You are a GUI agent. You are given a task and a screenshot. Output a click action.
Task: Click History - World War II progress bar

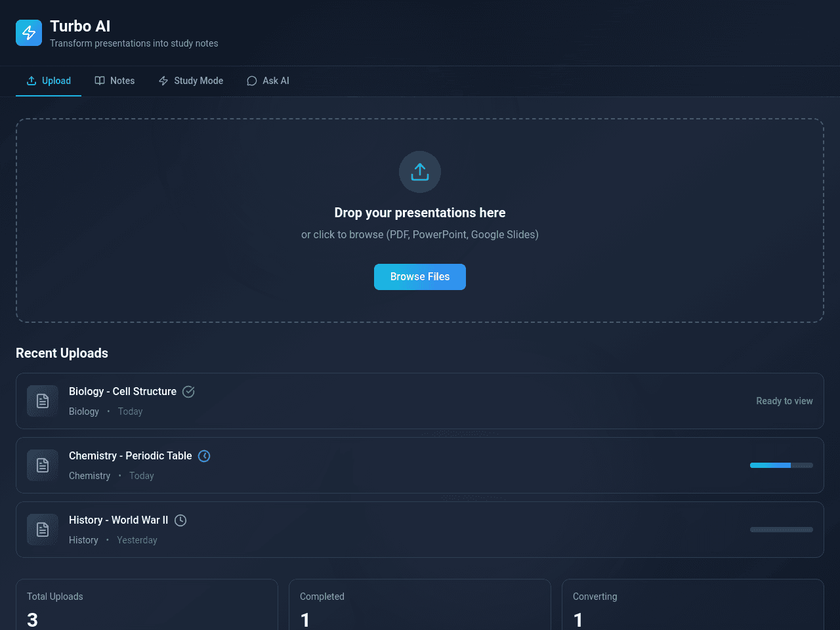point(782,530)
